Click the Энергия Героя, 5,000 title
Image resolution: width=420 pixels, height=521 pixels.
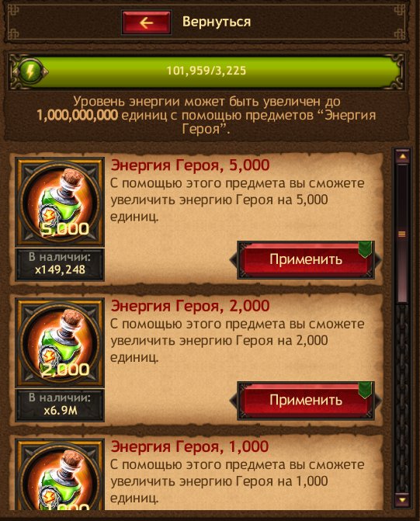(x=190, y=165)
